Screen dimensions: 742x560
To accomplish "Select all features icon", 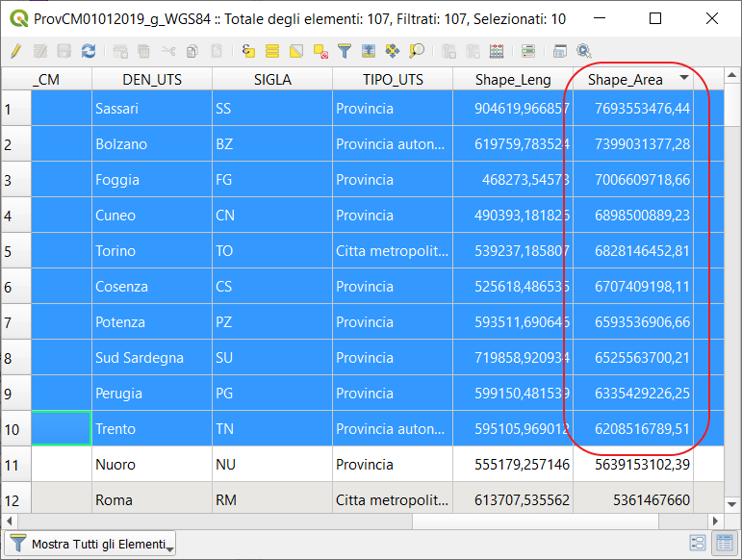I will (272, 51).
